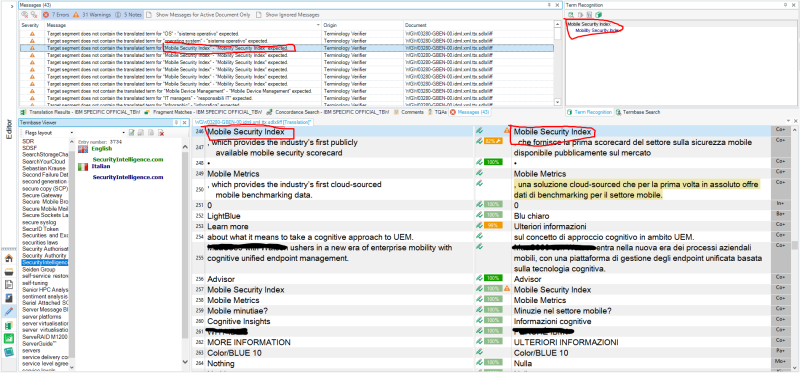800x373 pixels.
Task: Click the warning icon on segment 246
Action: coord(507,131)
